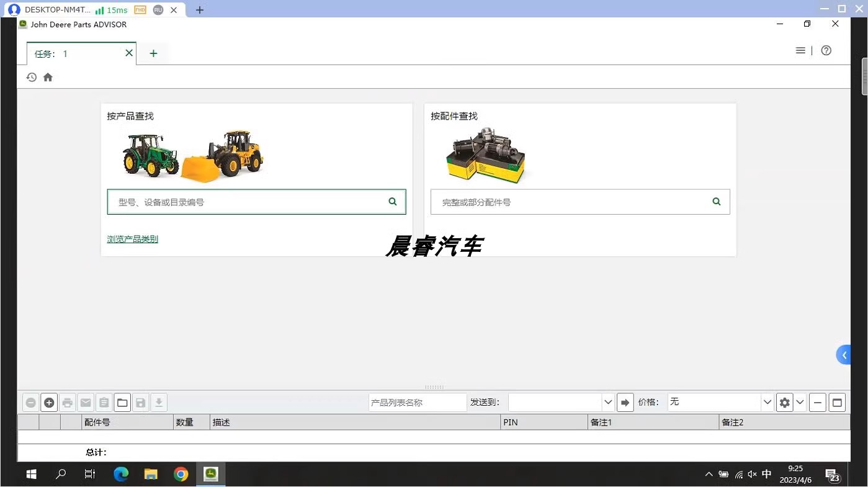868x487 pixels.
Task: Click the tractor and loader product image
Action: (x=193, y=156)
